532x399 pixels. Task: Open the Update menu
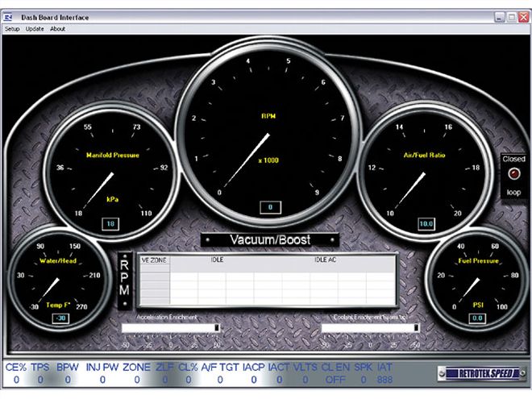point(35,29)
